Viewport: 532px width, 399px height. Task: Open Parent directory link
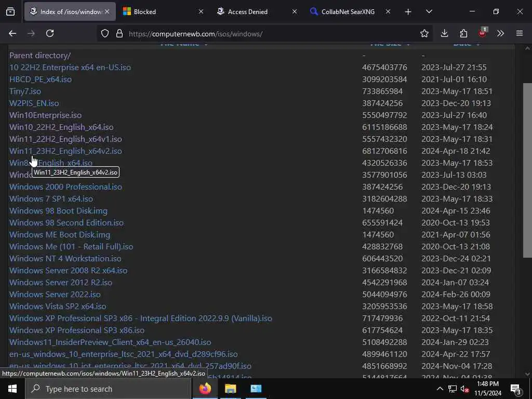point(40,55)
